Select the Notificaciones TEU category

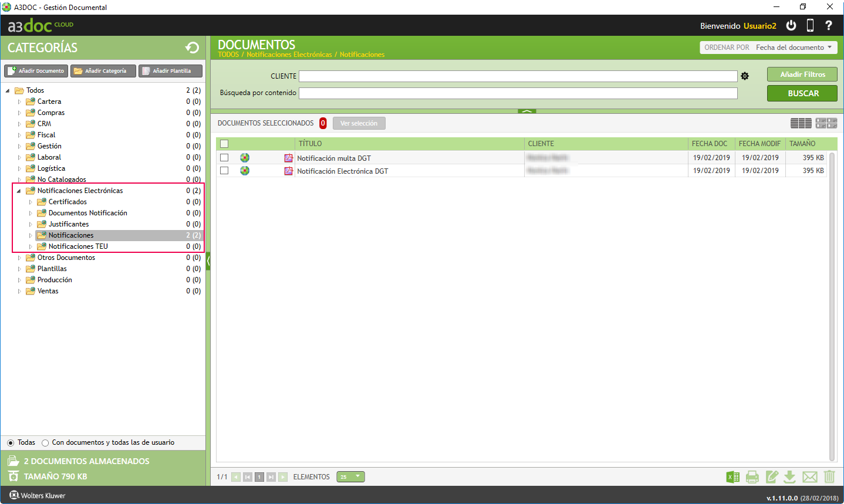pos(78,246)
